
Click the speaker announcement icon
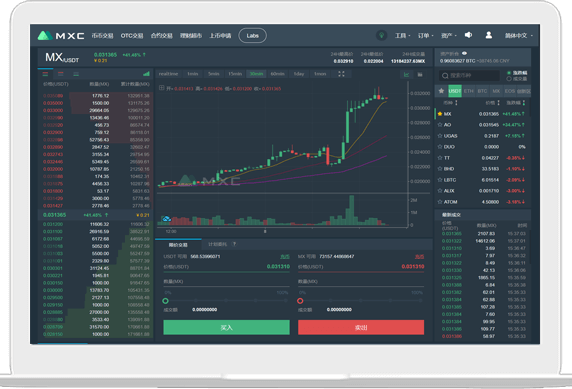coord(468,35)
